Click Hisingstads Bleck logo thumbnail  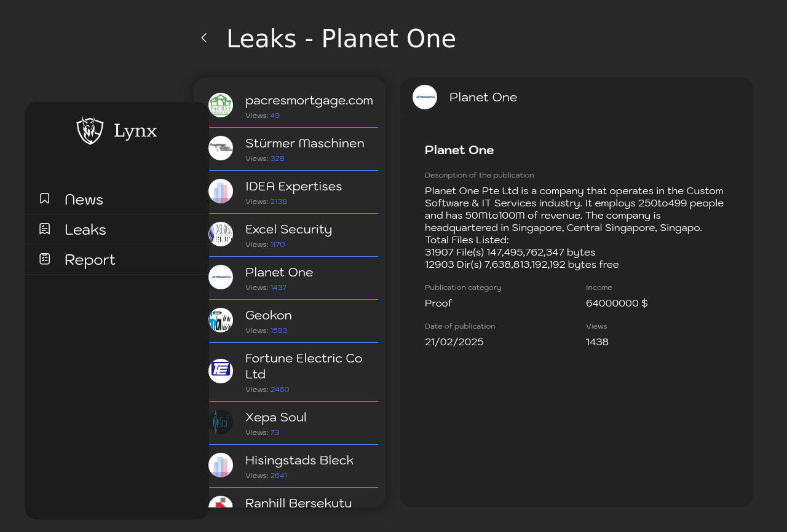click(221, 465)
